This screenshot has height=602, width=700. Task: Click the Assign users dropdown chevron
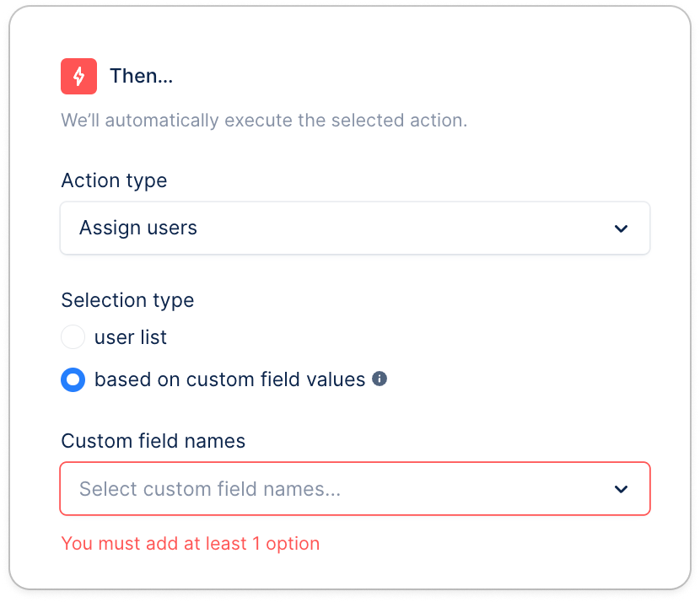pyautogui.click(x=621, y=229)
